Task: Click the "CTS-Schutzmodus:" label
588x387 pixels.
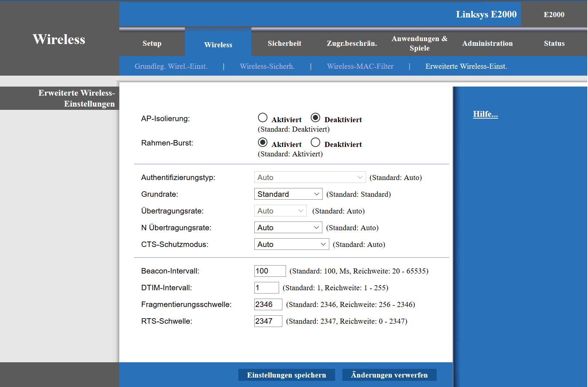Action: pos(175,244)
